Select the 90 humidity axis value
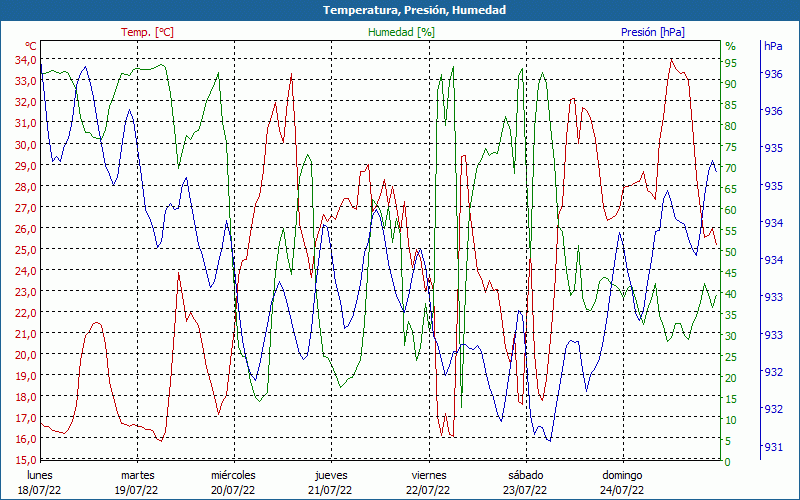This screenshot has width=800, height=500. coord(731,84)
